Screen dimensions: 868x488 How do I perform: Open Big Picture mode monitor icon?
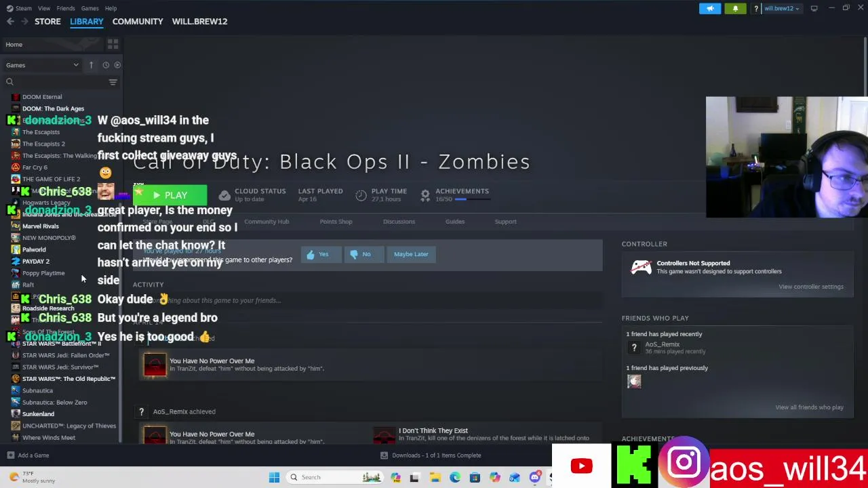(814, 8)
